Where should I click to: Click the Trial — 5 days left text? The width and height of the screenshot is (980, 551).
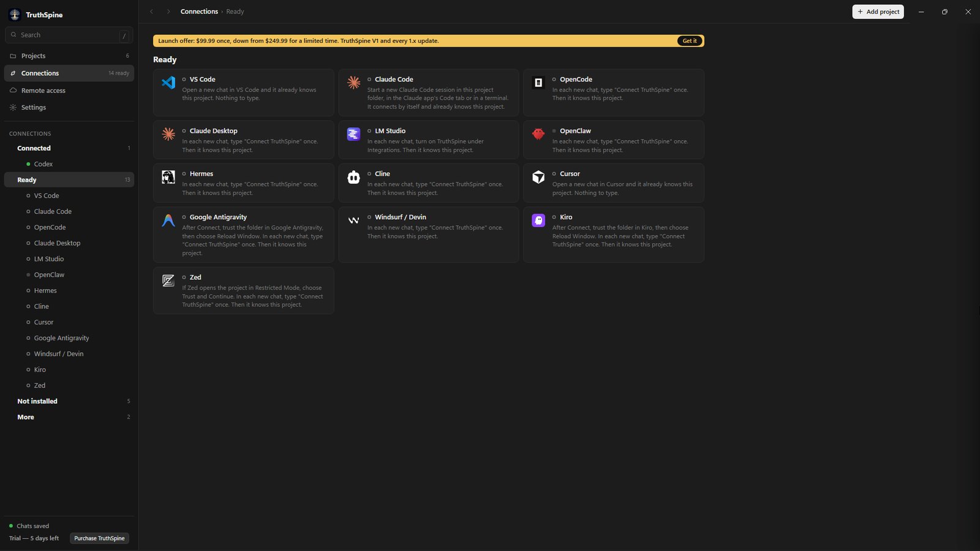(34, 538)
